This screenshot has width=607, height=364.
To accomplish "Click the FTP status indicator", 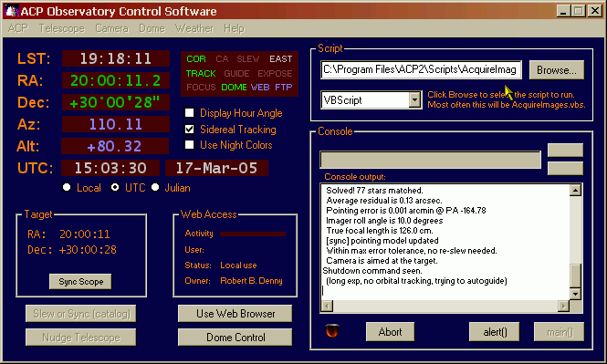I will [x=283, y=88].
